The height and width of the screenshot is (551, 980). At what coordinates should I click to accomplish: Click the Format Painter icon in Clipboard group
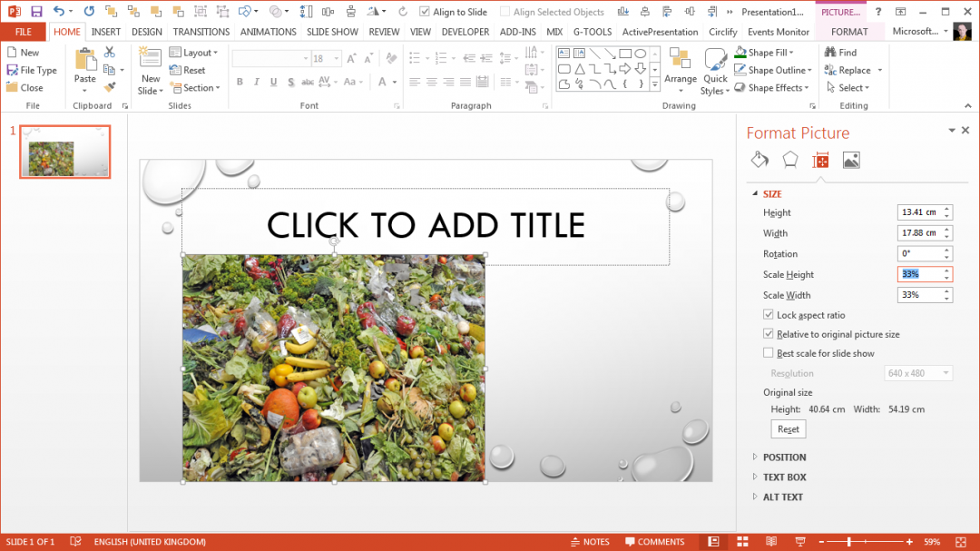click(x=112, y=87)
